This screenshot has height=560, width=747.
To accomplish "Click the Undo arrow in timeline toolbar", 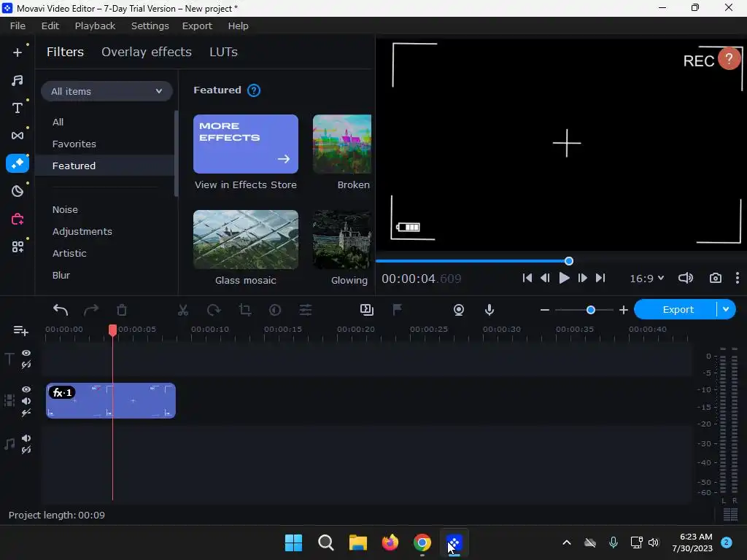I will [x=61, y=310].
